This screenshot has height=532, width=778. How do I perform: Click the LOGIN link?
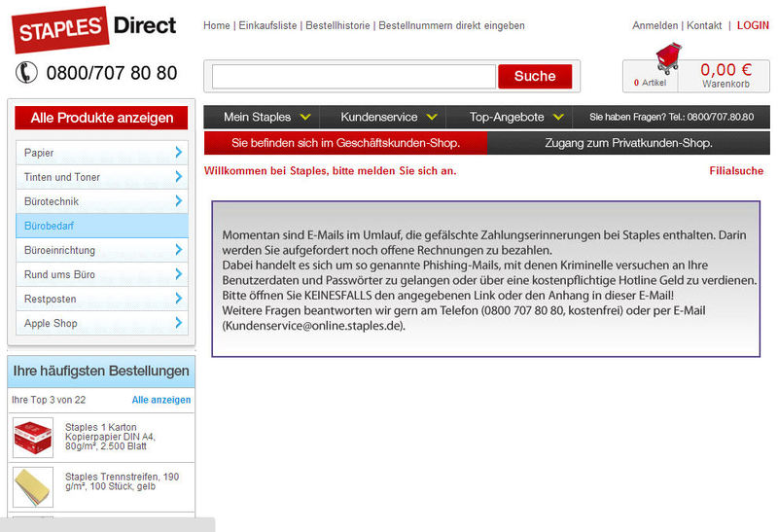coord(753,25)
